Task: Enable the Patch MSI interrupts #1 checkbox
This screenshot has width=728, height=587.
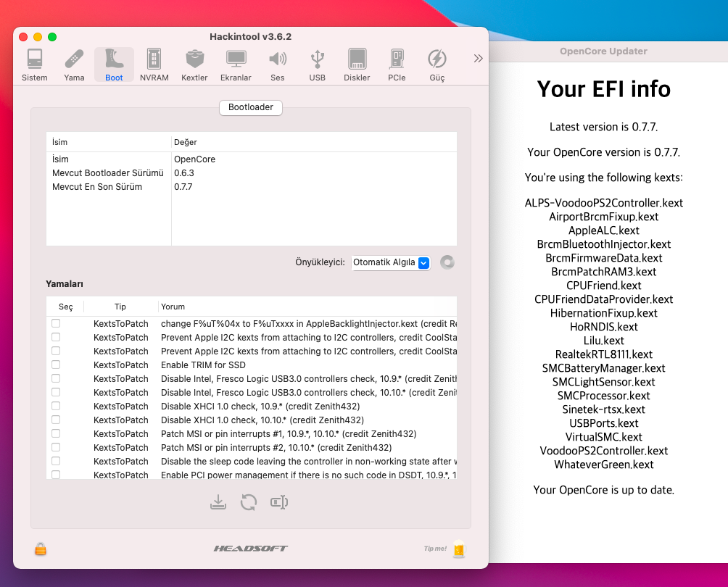Action: click(x=56, y=433)
